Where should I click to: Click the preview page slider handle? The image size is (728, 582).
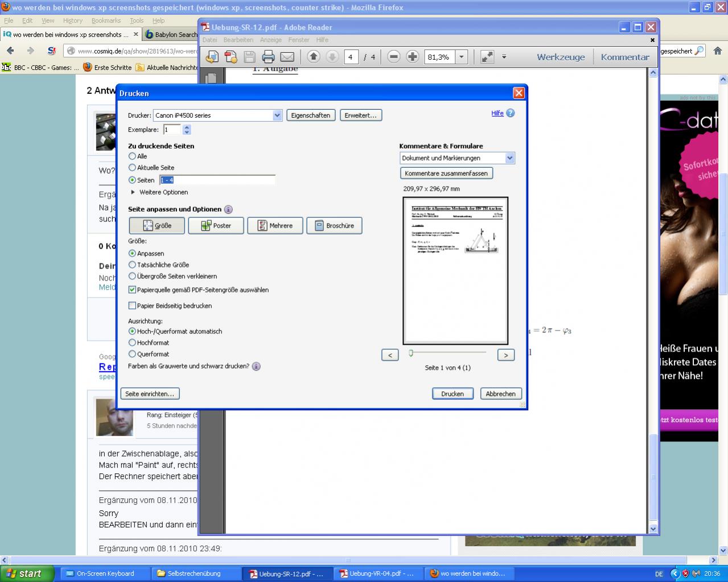(x=410, y=353)
